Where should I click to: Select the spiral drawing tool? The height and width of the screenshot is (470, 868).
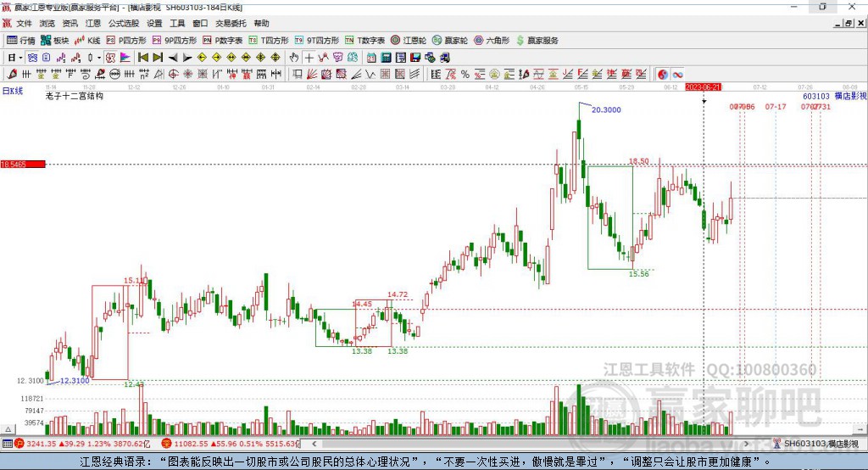85,75
